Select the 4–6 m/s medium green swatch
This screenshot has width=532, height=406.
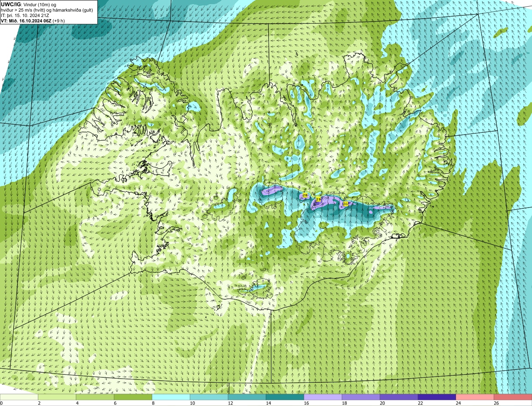[x=95, y=397]
